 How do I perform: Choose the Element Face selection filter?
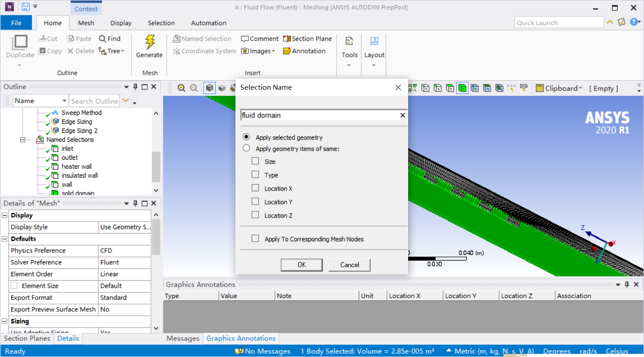[x=487, y=88]
